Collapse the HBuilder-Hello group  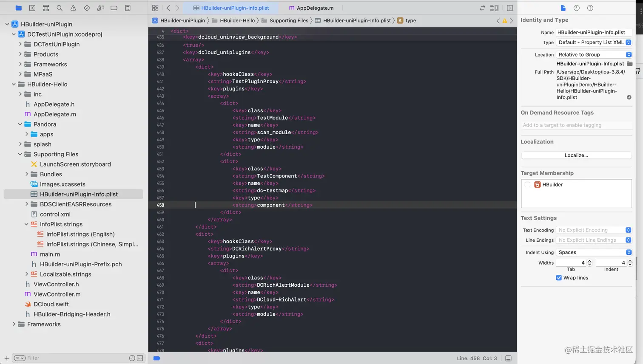click(14, 84)
